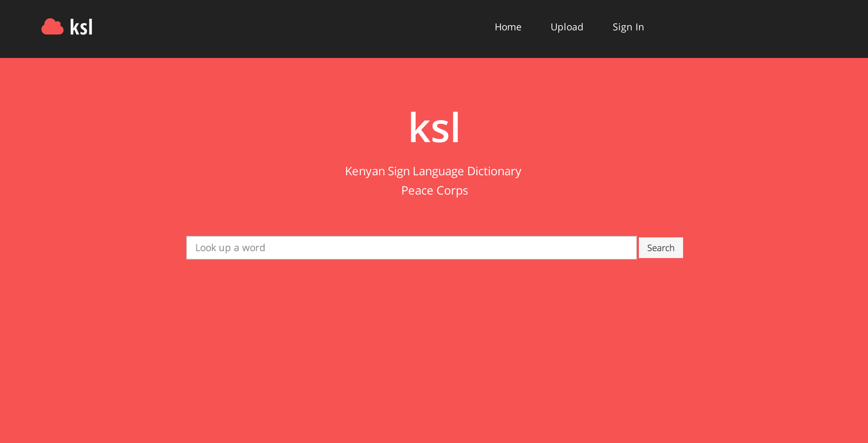
Task: Click the large ksl heading
Action: (434, 127)
